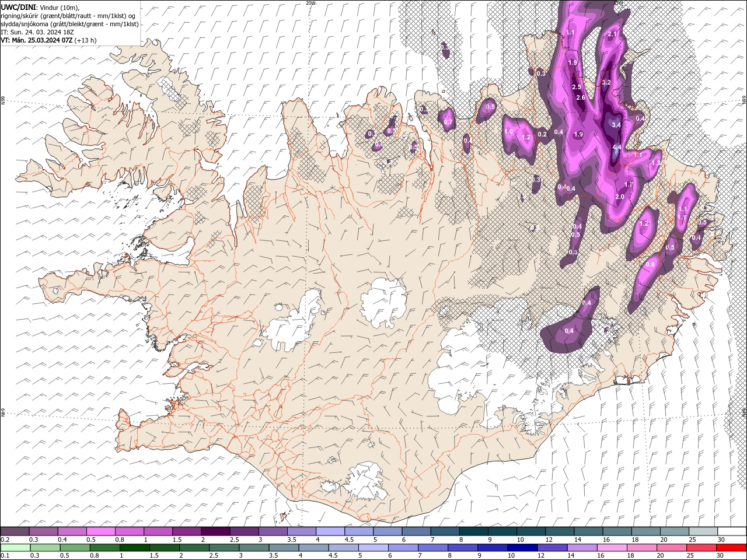Click upper legend teal swatch between 8 and 9

pyautogui.click(x=473, y=531)
